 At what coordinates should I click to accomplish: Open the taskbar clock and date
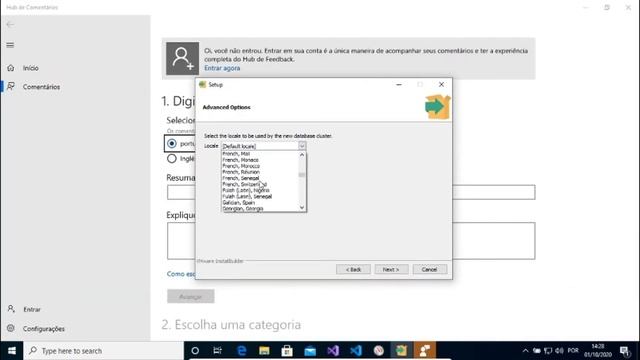point(598,351)
